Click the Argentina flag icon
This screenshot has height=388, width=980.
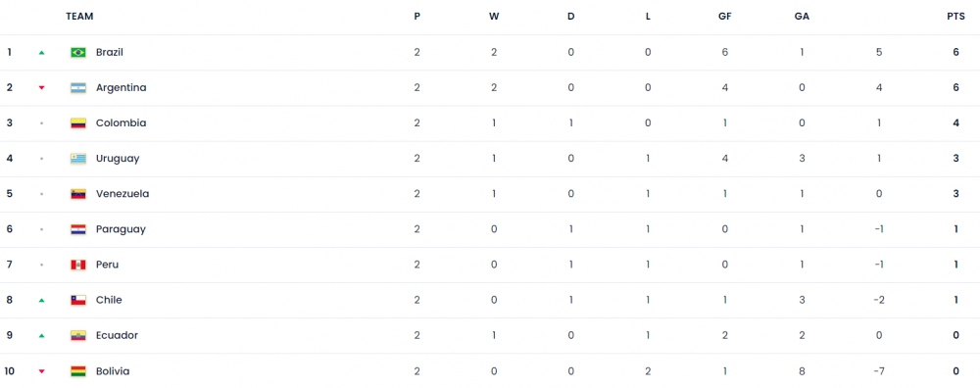click(78, 88)
